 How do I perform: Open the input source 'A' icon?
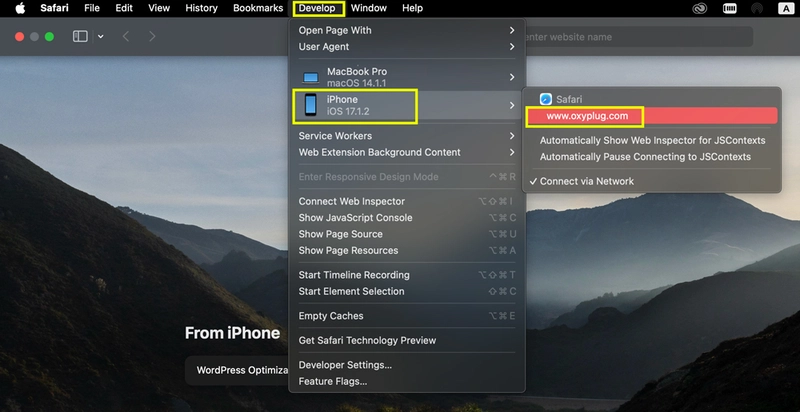(x=785, y=8)
